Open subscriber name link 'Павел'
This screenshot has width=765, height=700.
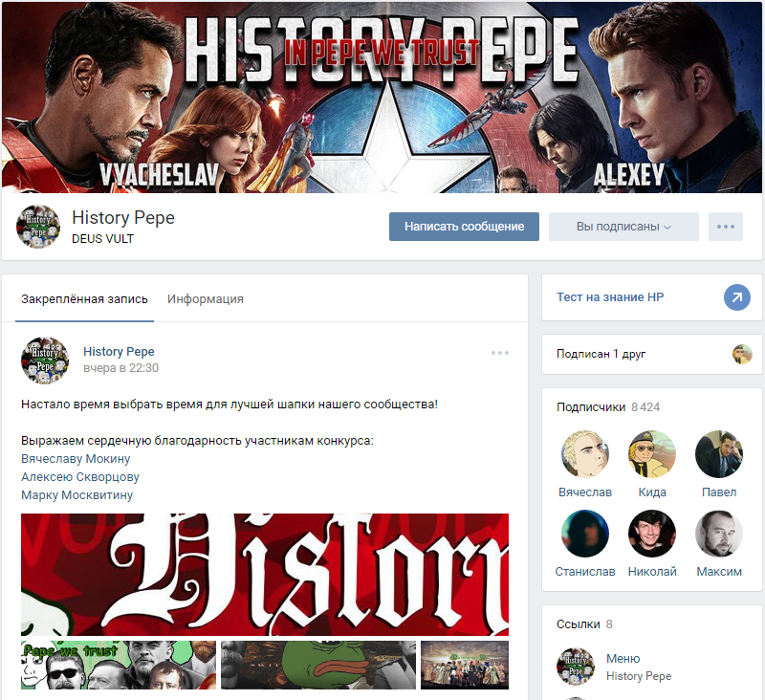(x=719, y=492)
